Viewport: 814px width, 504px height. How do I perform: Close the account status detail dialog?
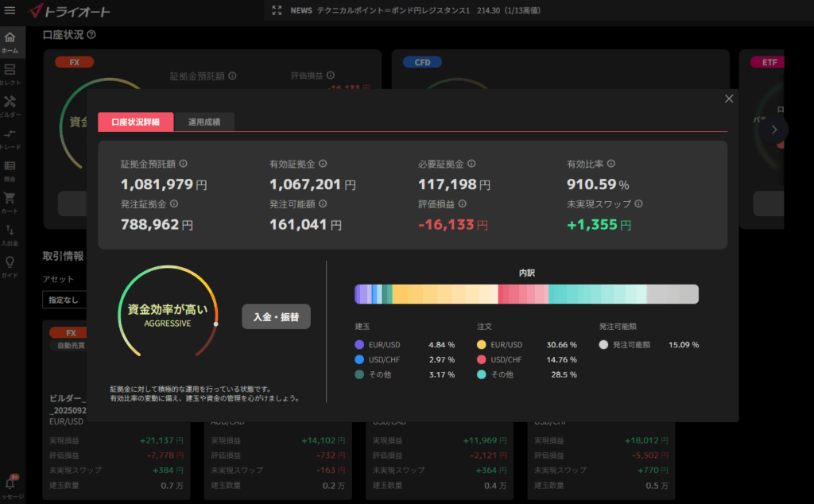click(729, 99)
